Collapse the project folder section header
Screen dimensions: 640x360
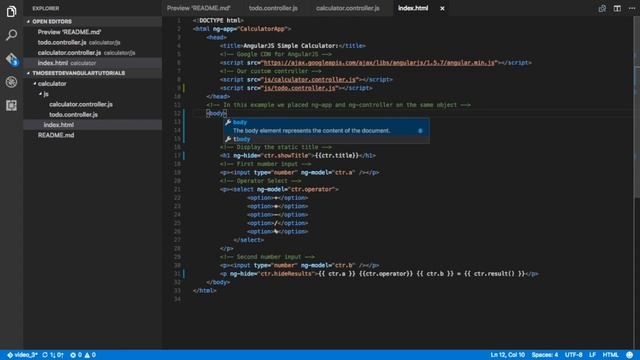78,73
